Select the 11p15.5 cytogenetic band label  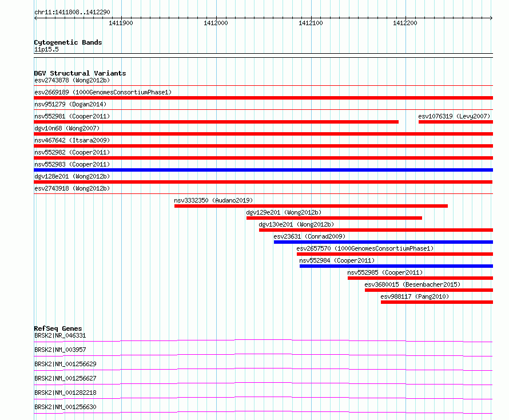tap(46, 49)
